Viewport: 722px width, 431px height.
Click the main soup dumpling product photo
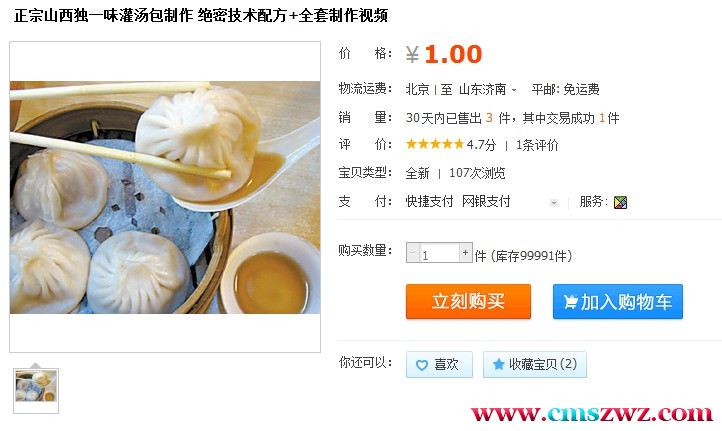165,197
